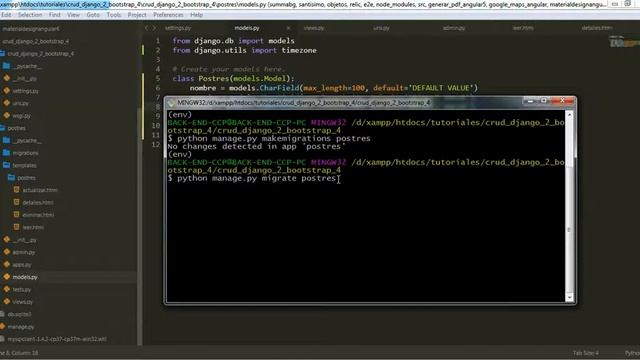Select materialdesignangular6 project in sidebar
This screenshot has width=640, height=360.
pos(31,29)
